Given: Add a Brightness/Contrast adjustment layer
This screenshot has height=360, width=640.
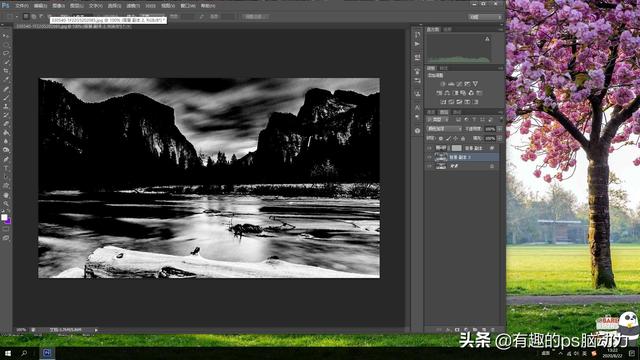Looking at the screenshot, I should click(x=443, y=84).
